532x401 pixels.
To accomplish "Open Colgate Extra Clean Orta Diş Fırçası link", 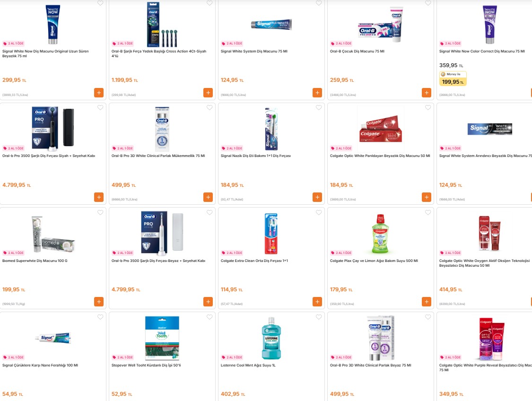I will [x=254, y=261].
